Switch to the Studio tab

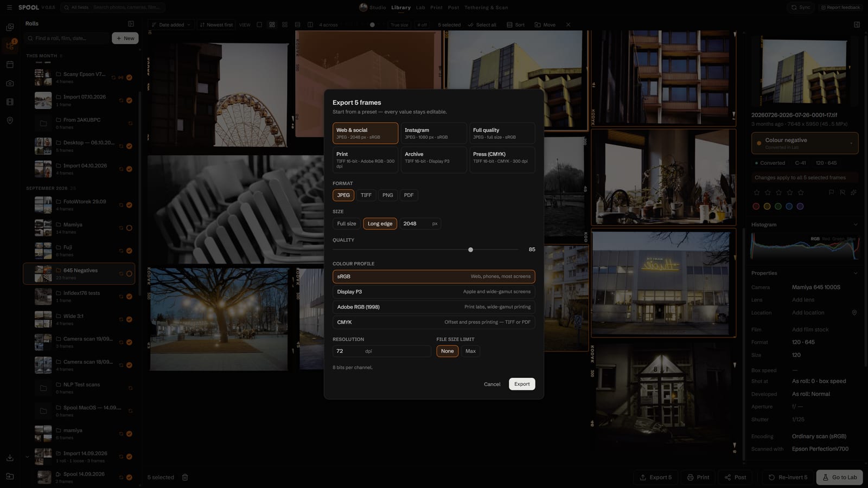373,8
